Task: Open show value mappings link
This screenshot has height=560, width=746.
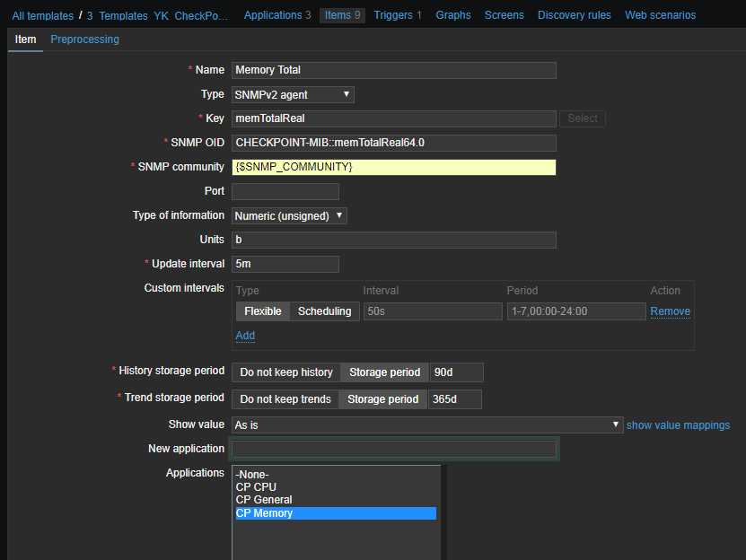Action: pos(678,425)
